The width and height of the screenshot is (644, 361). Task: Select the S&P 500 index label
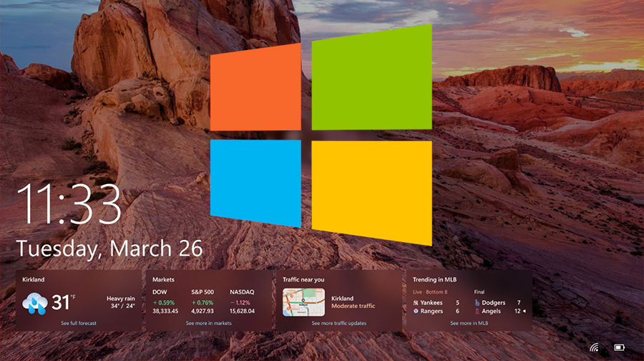coord(203,292)
